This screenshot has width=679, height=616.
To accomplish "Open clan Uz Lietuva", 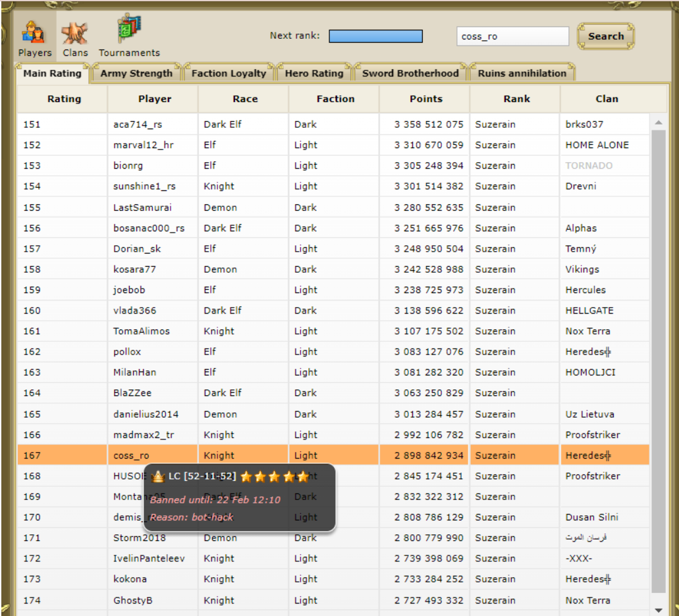I will [x=590, y=414].
